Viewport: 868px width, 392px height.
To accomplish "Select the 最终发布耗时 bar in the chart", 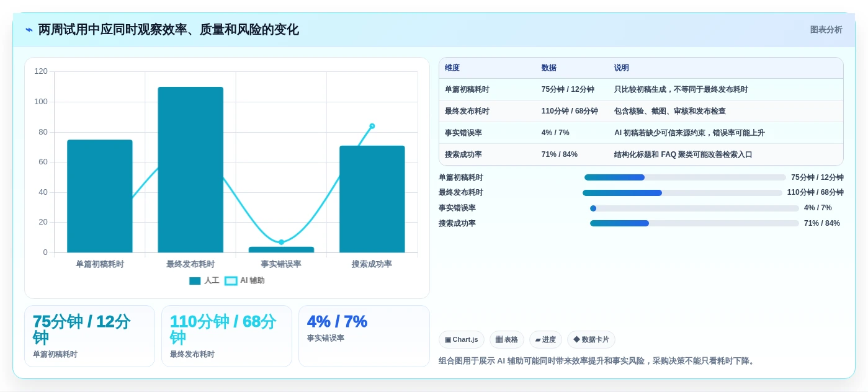I will click(x=190, y=169).
